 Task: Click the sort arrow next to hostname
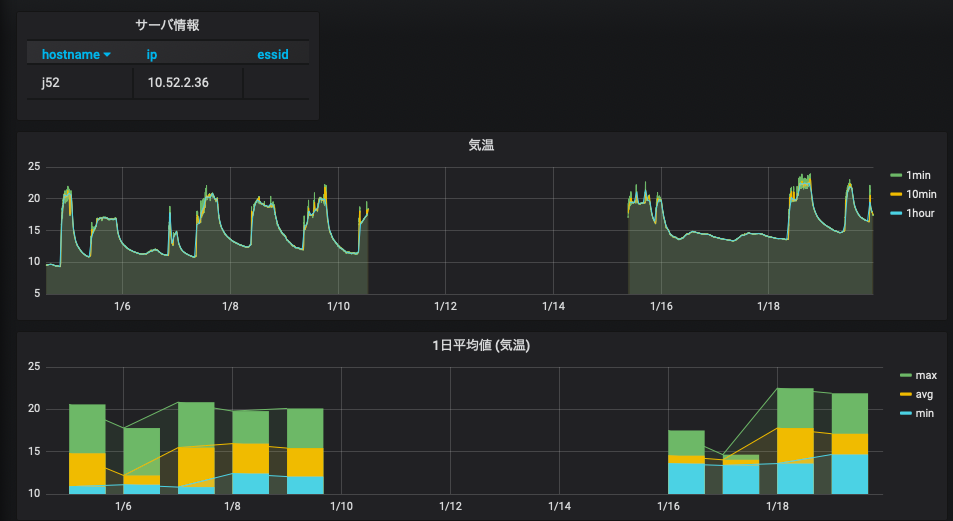pyautogui.click(x=107, y=55)
